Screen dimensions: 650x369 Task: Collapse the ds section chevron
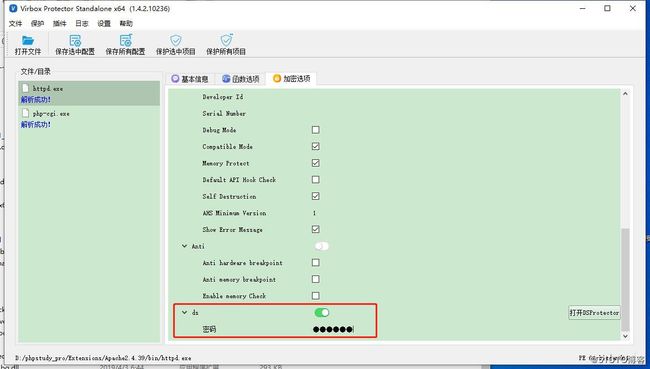(184, 312)
